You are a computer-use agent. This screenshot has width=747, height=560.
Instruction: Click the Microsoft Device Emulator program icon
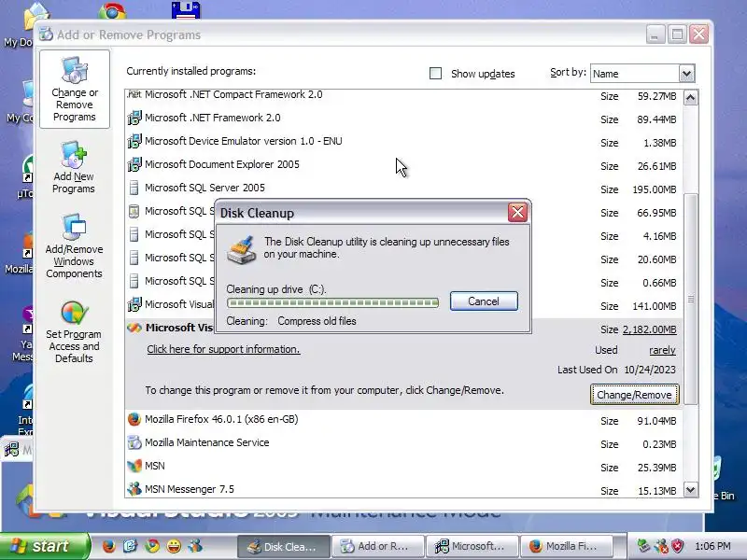134,141
